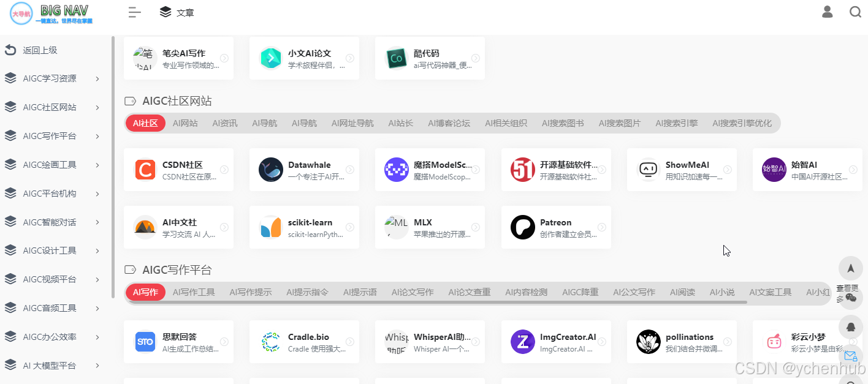Expand AIGC智能对话 sidebar item

(x=52, y=222)
